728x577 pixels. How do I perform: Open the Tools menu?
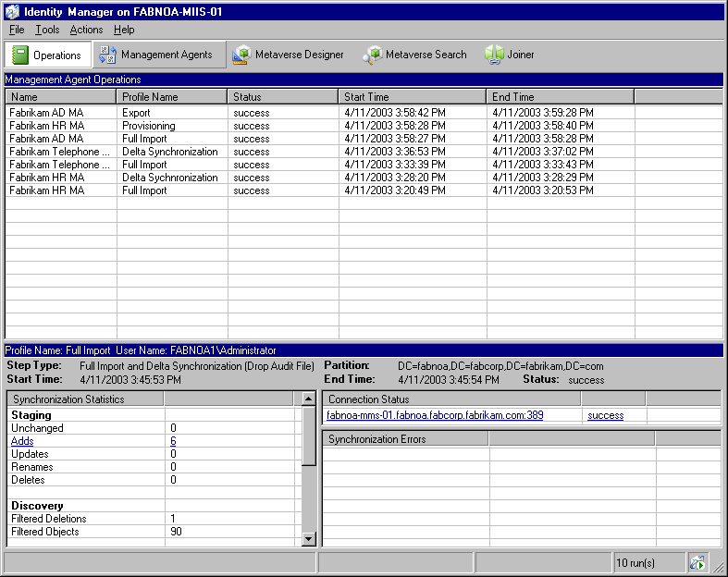[x=47, y=30]
